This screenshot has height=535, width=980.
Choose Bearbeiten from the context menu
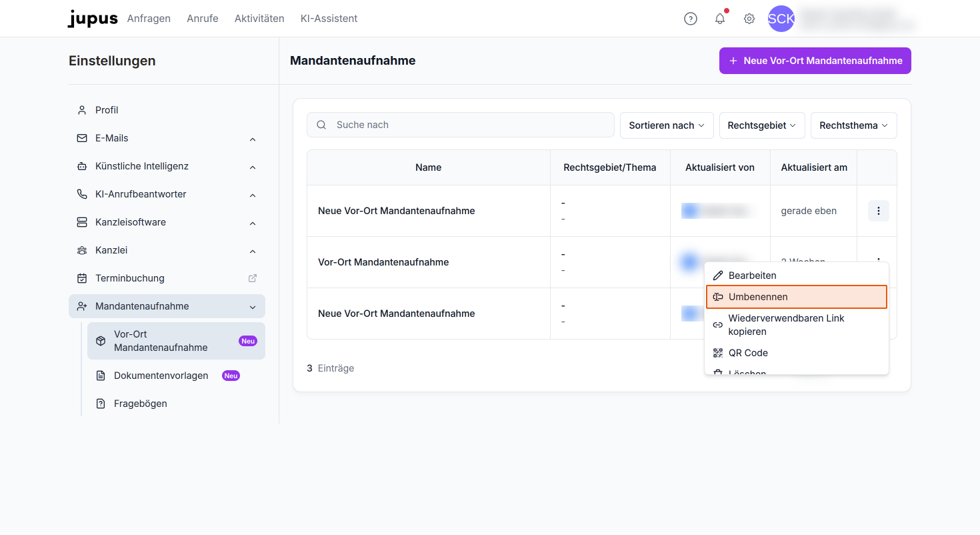click(797, 276)
